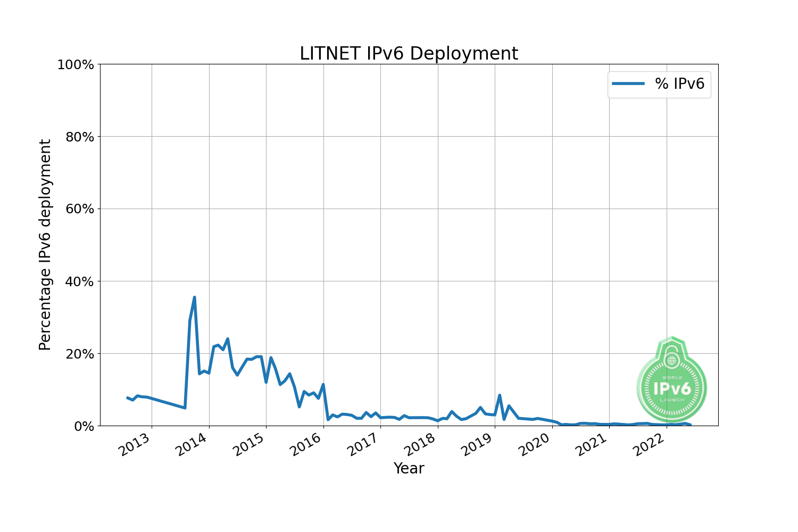
Task: Click the 80% y-axis tick label
Action: pyautogui.click(x=79, y=137)
